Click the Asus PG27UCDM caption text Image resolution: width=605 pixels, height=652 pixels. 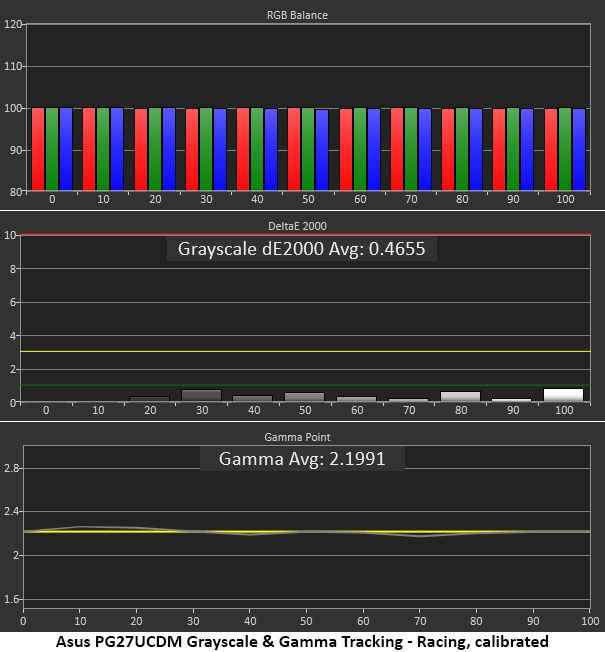[302, 641]
